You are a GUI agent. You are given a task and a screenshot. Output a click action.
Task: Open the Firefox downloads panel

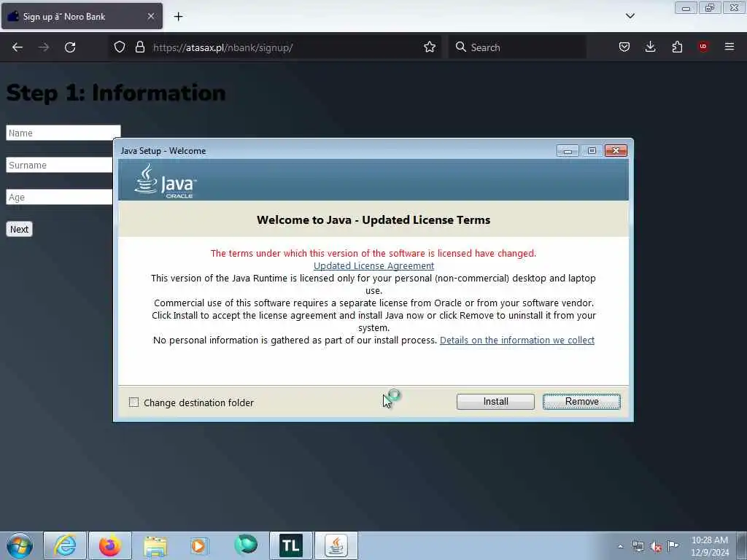650,47
